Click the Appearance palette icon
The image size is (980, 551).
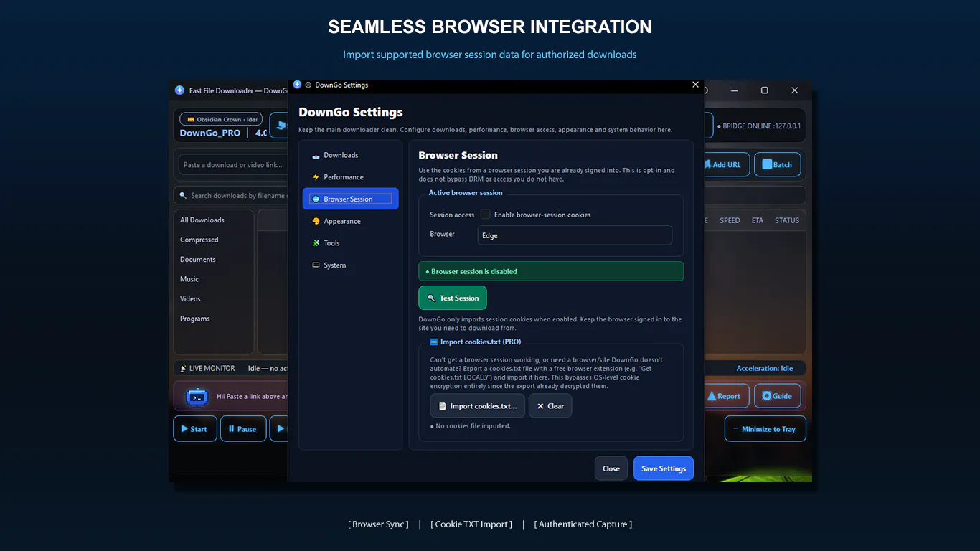[316, 222]
